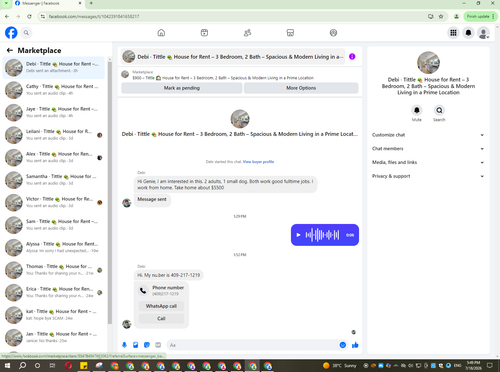Expand Chat members section
The image size is (500, 372).
coord(428,149)
